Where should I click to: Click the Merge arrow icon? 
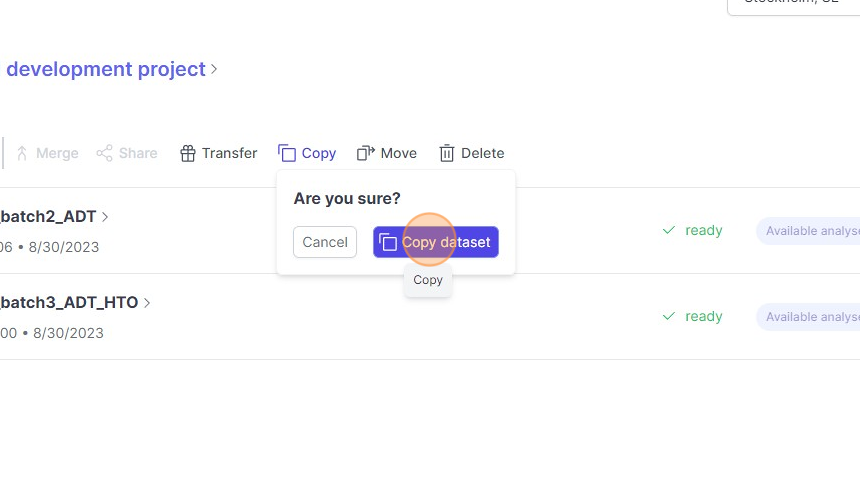[22, 153]
